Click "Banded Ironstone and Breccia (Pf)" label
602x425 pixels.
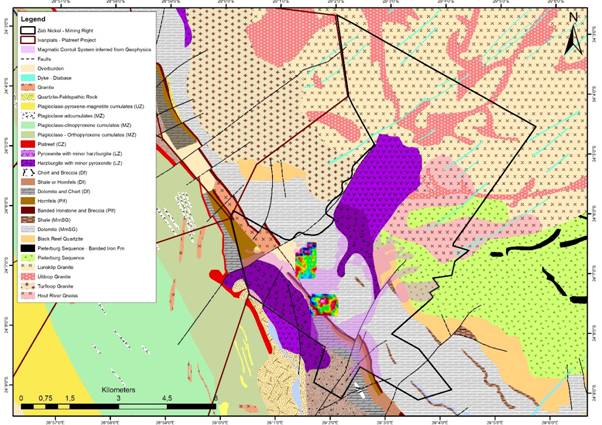pyautogui.click(x=76, y=210)
